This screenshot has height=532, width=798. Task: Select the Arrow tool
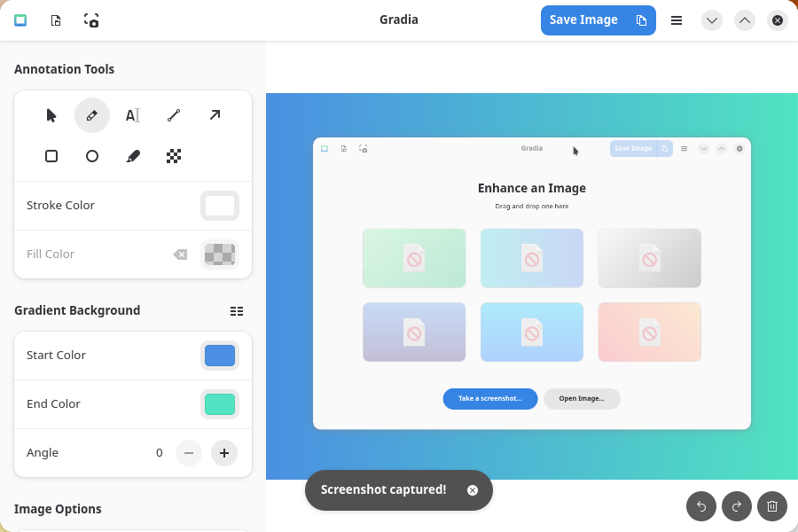click(215, 115)
